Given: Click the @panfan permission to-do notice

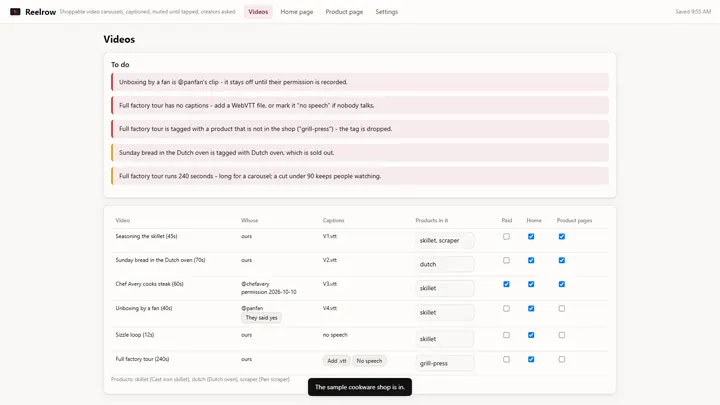Looking at the screenshot, I should pos(360,82).
